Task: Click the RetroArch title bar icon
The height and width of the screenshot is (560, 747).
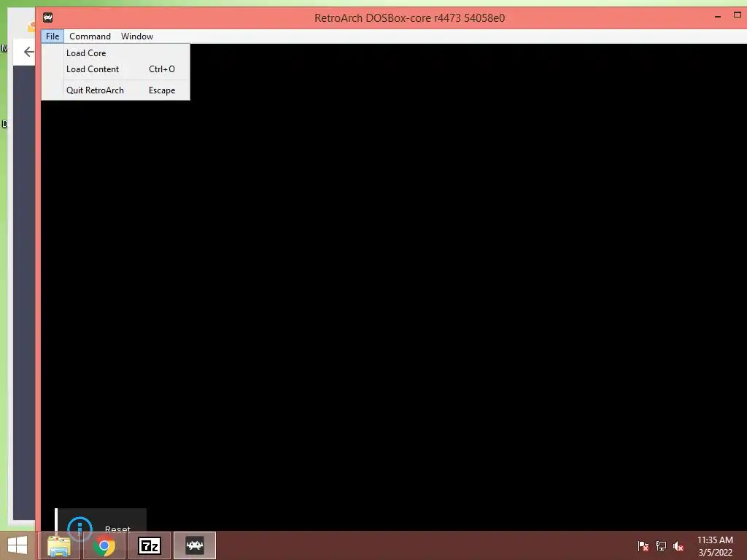Action: pyautogui.click(x=47, y=18)
